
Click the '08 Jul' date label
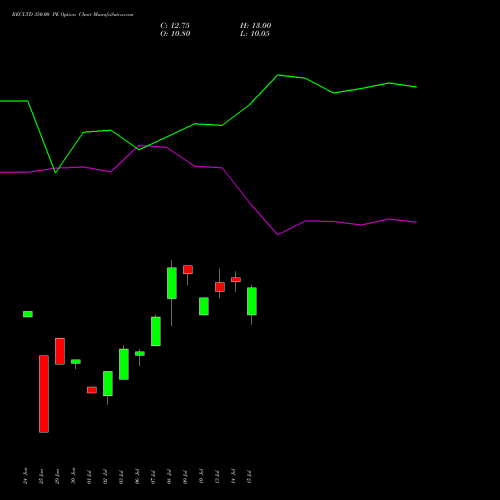click(170, 476)
